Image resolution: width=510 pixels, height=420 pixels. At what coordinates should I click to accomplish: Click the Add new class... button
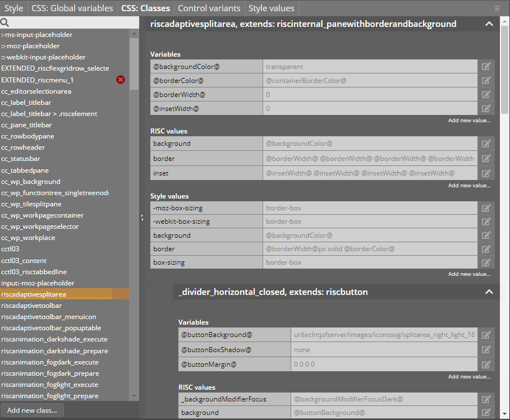point(32,410)
